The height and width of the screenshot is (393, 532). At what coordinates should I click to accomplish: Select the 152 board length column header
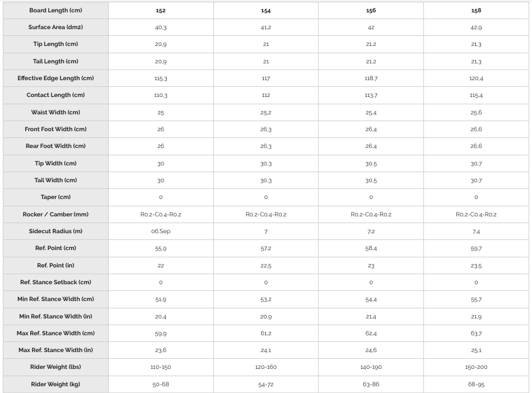coord(161,10)
